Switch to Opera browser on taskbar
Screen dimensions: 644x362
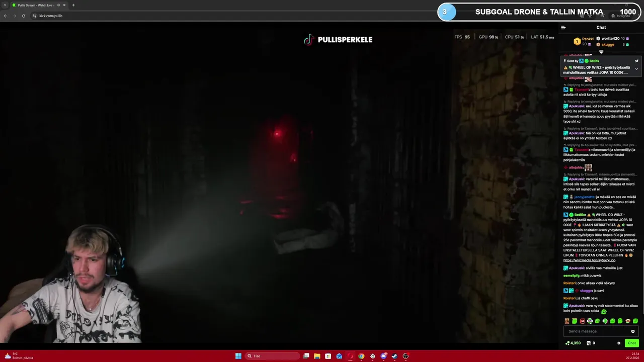[x=350, y=356]
